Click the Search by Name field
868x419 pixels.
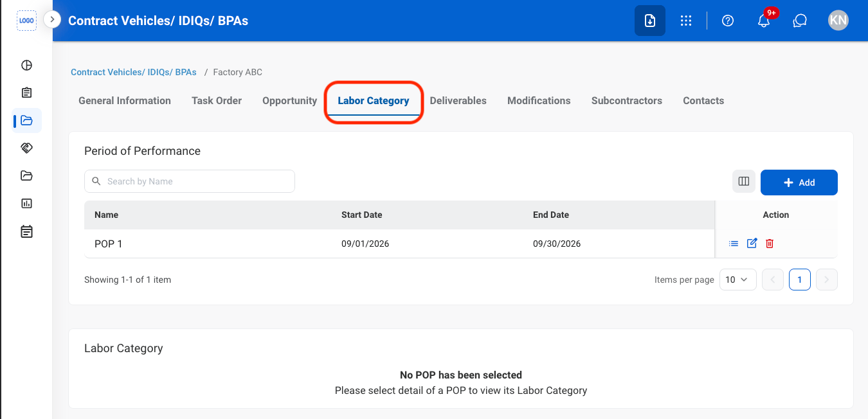[190, 181]
